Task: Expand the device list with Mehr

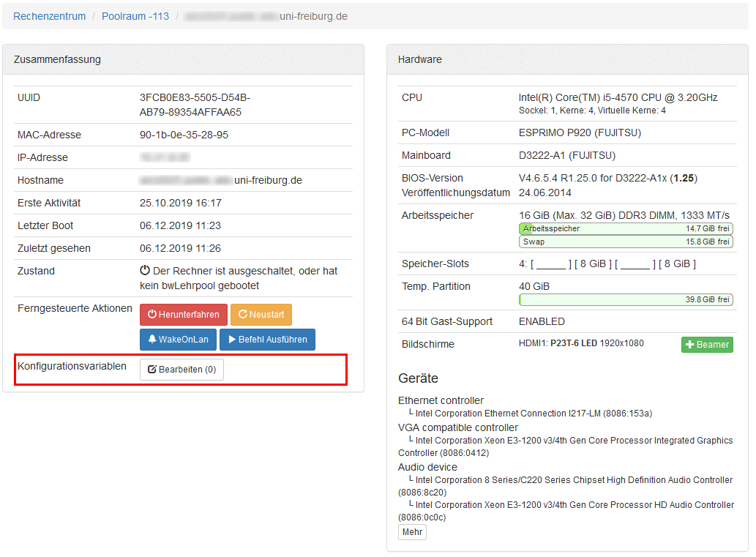Action: 412,532
